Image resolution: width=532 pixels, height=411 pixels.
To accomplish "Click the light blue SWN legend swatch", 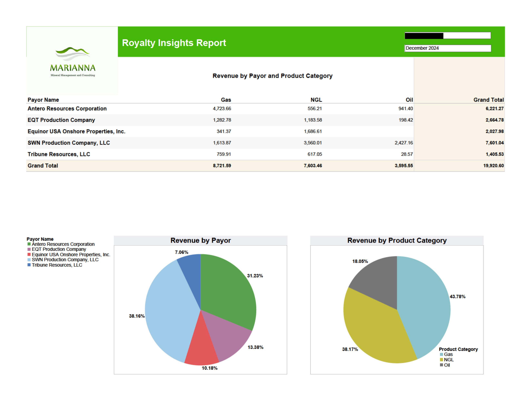I will [x=29, y=260].
